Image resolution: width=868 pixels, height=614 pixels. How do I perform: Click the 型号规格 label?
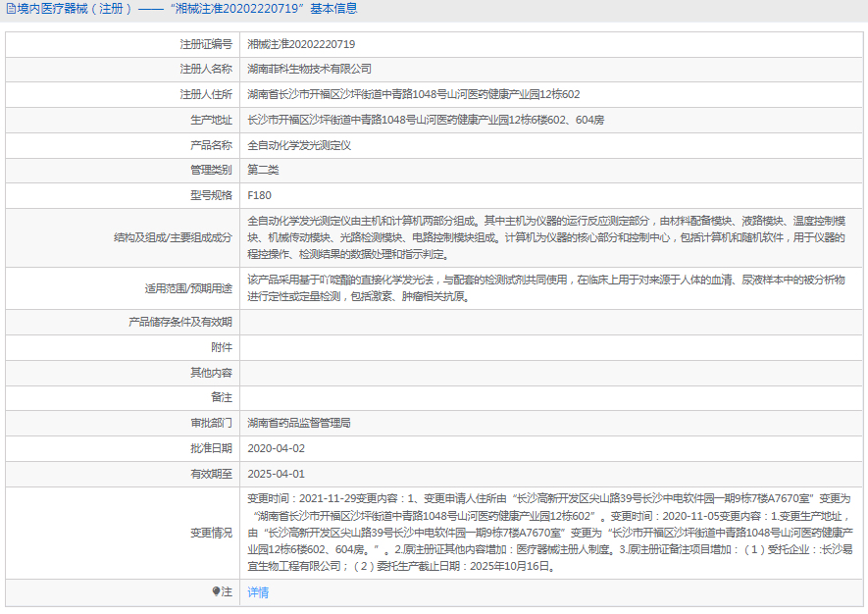[211, 195]
